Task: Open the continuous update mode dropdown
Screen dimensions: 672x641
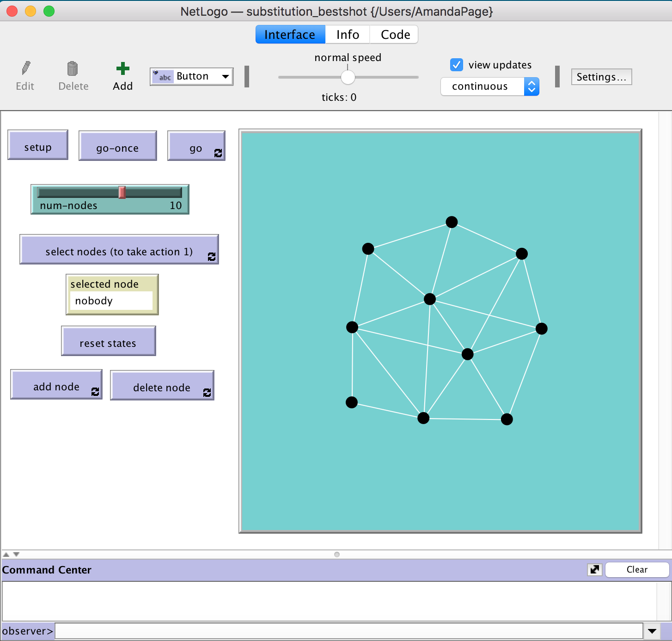Action: [x=531, y=86]
